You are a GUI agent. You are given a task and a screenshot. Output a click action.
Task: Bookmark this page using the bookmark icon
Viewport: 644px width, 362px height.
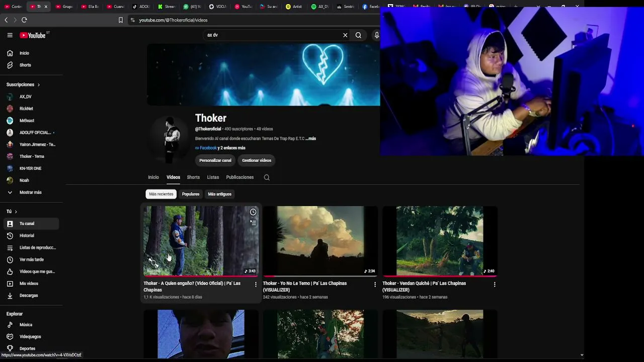pos(121,20)
